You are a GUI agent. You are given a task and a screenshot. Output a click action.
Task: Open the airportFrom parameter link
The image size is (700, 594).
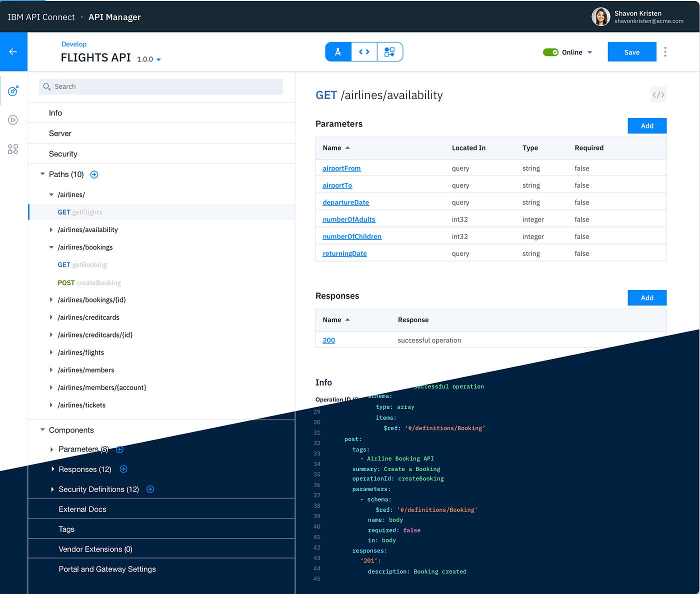point(341,168)
